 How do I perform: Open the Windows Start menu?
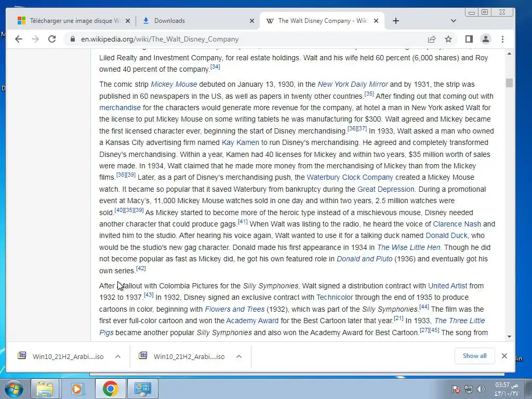point(13,389)
